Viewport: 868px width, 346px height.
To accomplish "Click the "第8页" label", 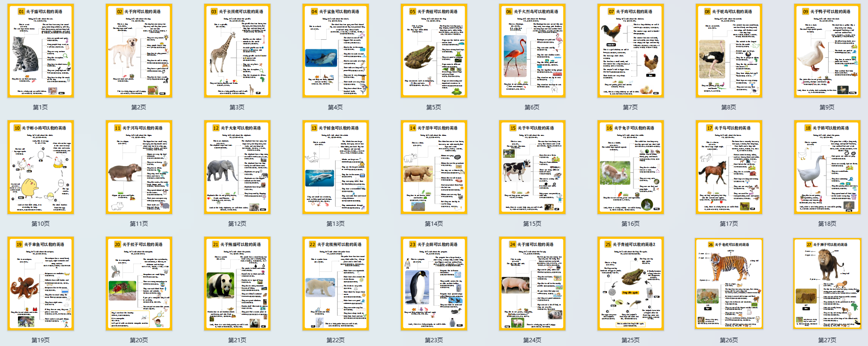I will point(729,107).
